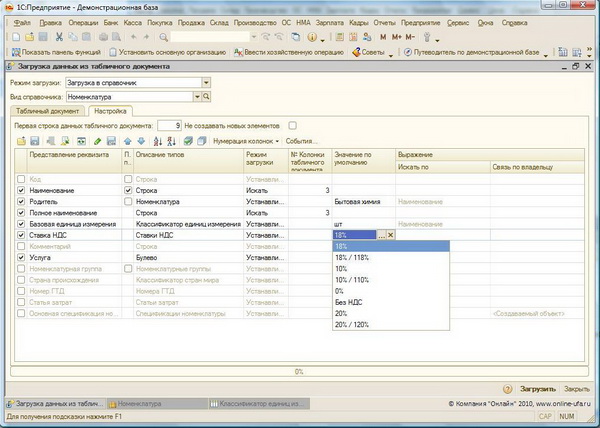Image resolution: width=600 pixels, height=428 pixels.
Task: Open the Нумерация колонок dropdown
Action: 246,141
